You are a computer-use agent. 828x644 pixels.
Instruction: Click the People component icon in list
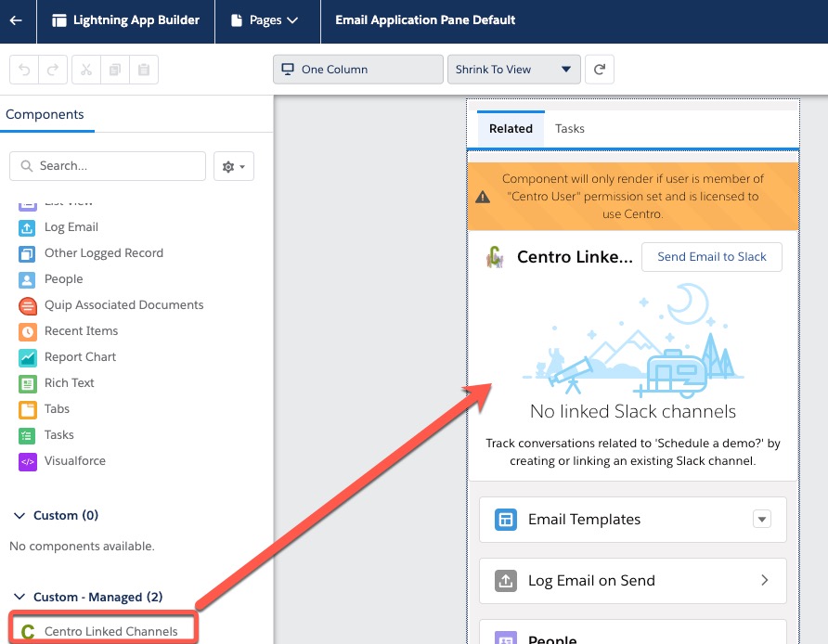[x=27, y=279]
